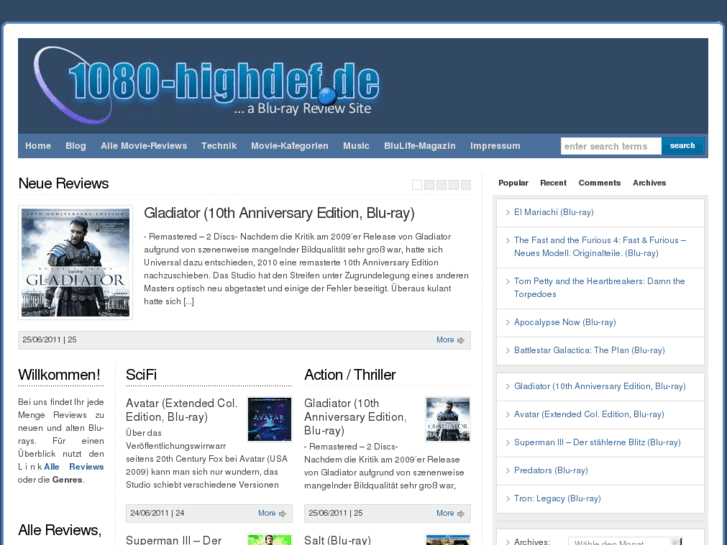Image resolution: width=727 pixels, height=545 pixels.
Task: Select the second Neue Reviews slider dot
Action: [x=429, y=185]
